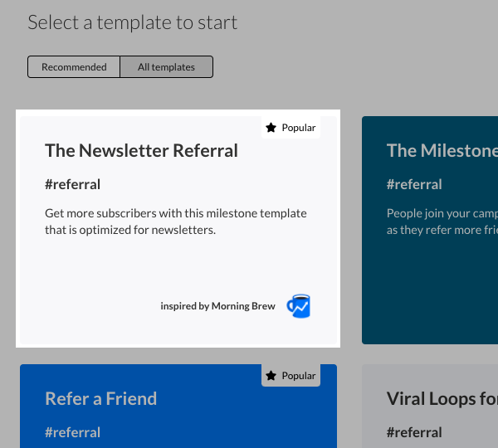Screen dimensions: 498x448
Task: Click the Newsletter Referral description text
Action: click(x=175, y=222)
